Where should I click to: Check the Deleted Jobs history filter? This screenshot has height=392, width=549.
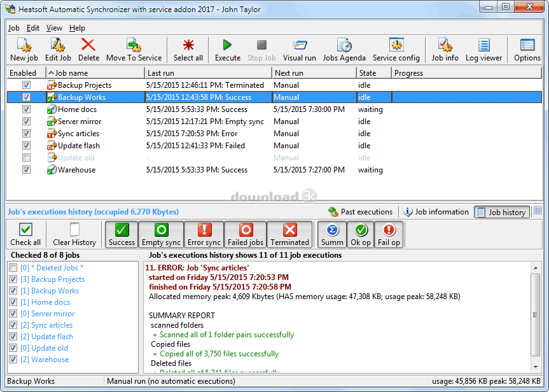[14, 268]
